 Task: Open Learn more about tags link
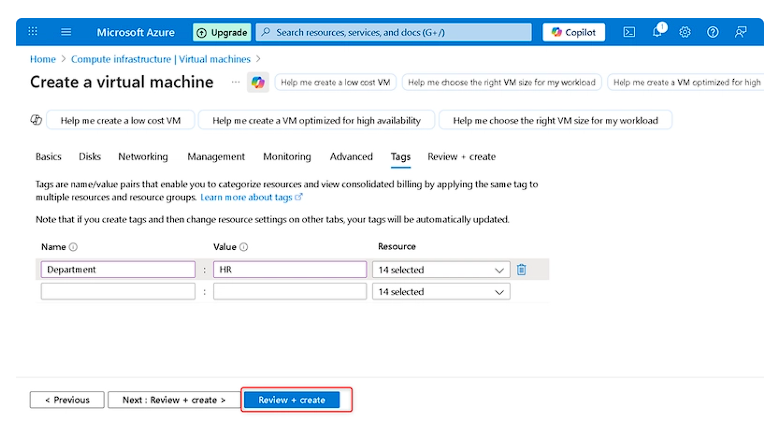pyautogui.click(x=251, y=197)
